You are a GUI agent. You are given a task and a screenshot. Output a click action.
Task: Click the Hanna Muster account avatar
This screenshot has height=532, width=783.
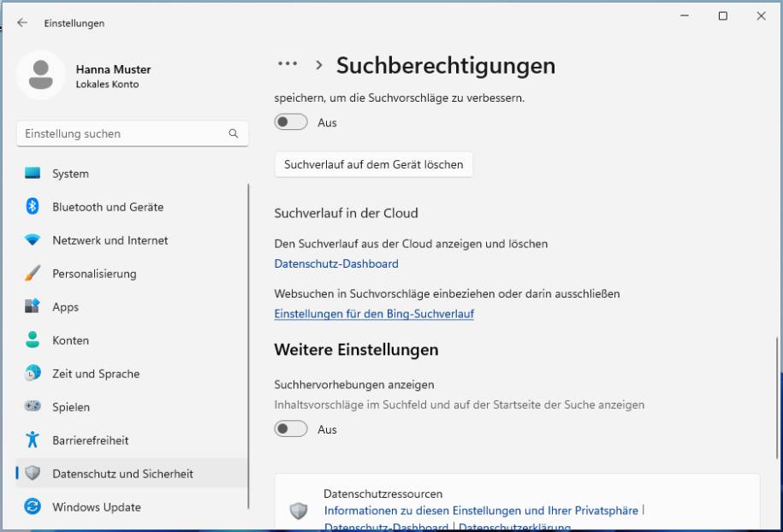pyautogui.click(x=41, y=75)
